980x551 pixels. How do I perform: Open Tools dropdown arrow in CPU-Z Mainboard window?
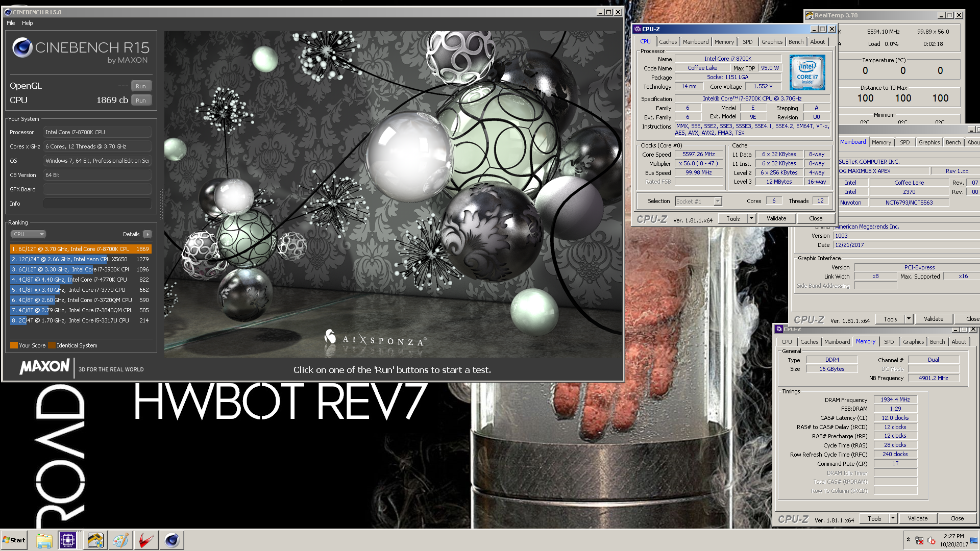[909, 319]
